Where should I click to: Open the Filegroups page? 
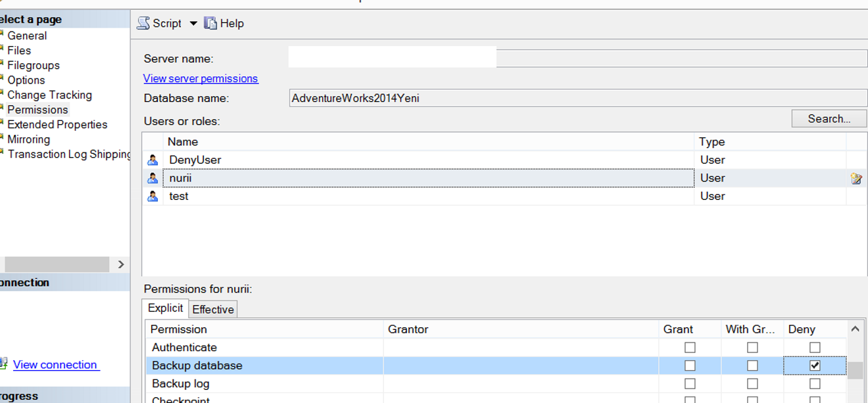click(x=34, y=65)
